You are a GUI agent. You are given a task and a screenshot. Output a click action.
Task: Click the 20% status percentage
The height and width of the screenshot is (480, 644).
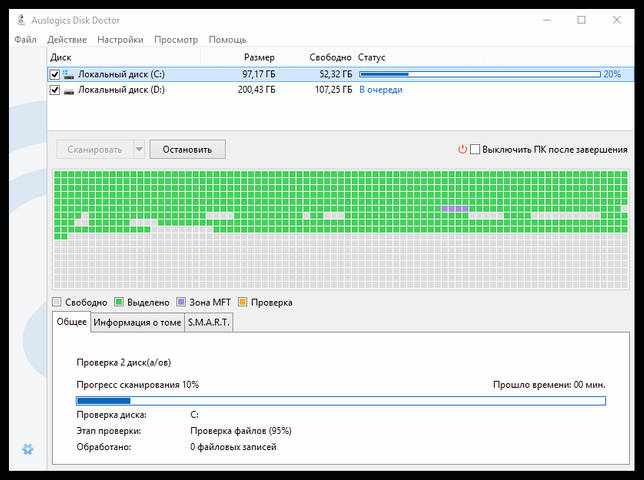(612, 74)
